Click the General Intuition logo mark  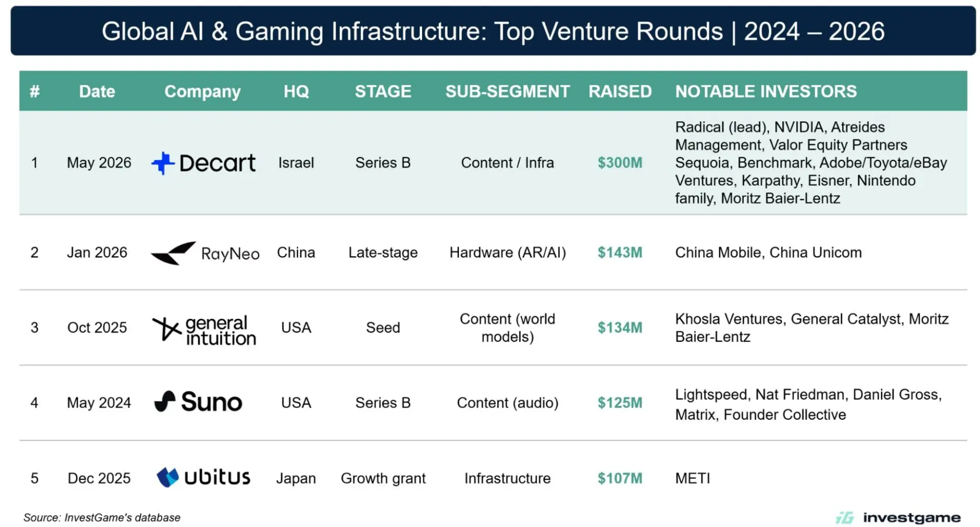click(x=167, y=329)
